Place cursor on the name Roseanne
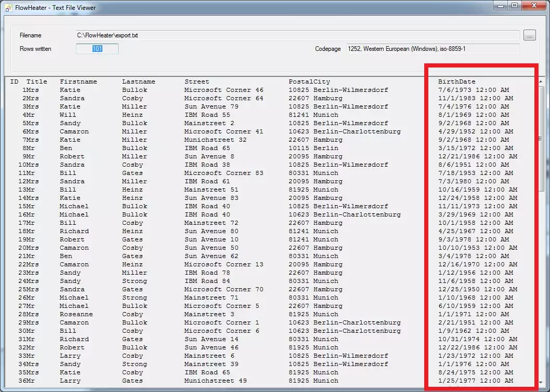This screenshot has width=550, height=392. 76,314
